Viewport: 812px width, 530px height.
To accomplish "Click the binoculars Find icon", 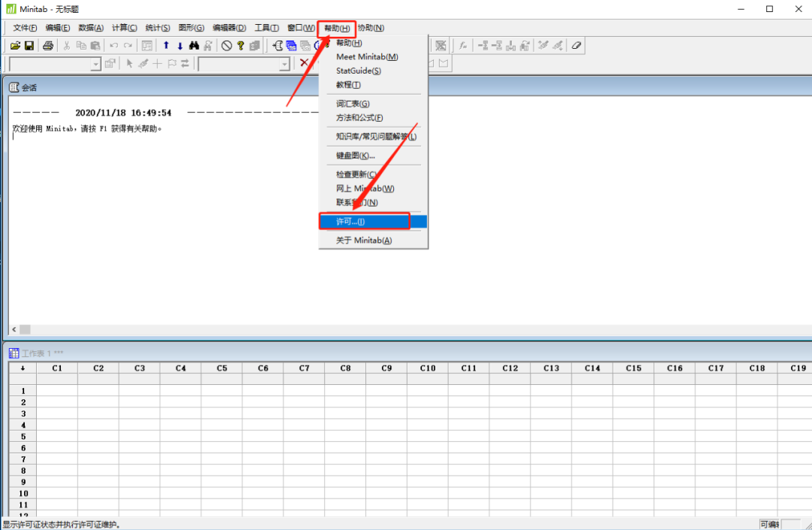I will coord(194,46).
